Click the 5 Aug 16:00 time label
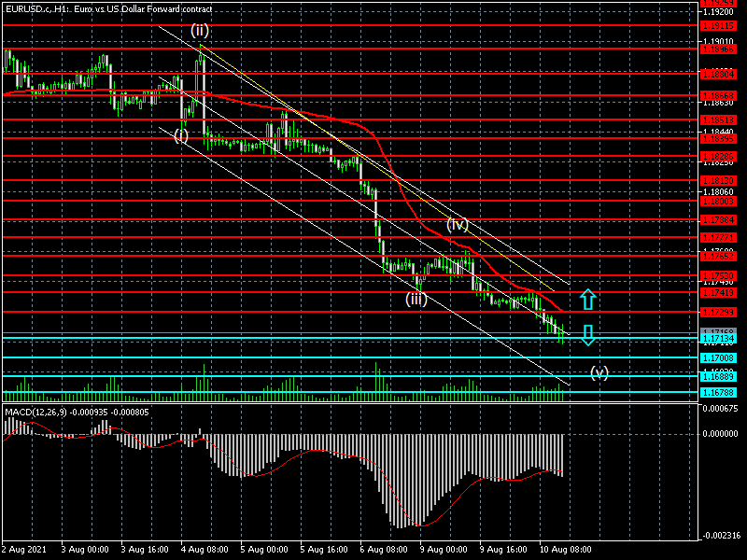 324,549
